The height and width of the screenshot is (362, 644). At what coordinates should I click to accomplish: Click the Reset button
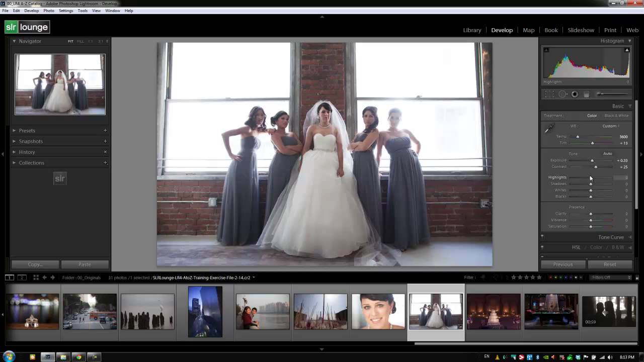click(x=610, y=264)
